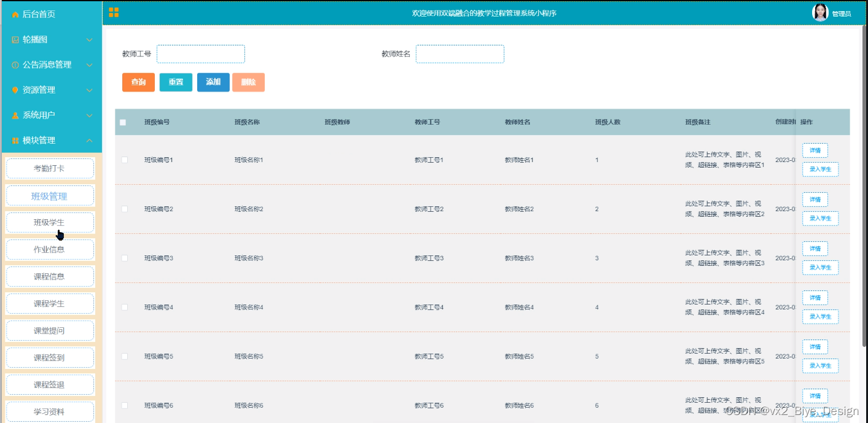
Task: Click the 系统用户 person icon
Action: point(15,115)
